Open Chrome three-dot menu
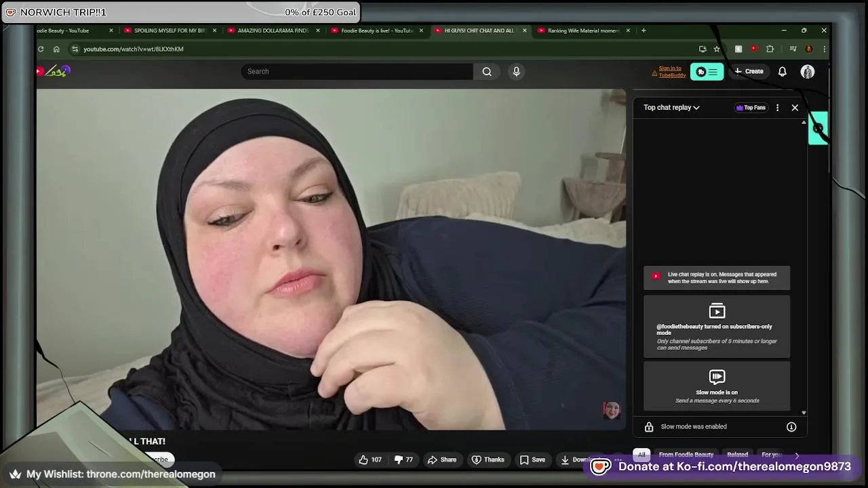 pos(824,49)
